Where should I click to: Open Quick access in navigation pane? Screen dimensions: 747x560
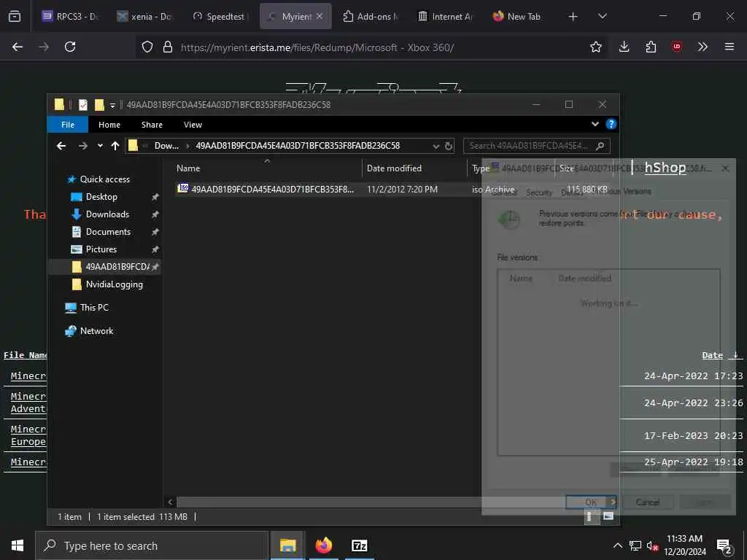pyautogui.click(x=105, y=179)
